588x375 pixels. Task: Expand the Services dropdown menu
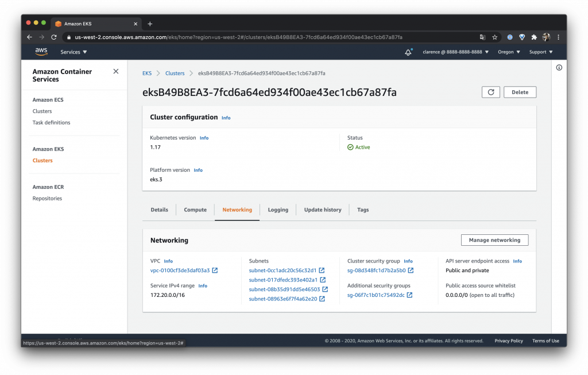point(73,52)
